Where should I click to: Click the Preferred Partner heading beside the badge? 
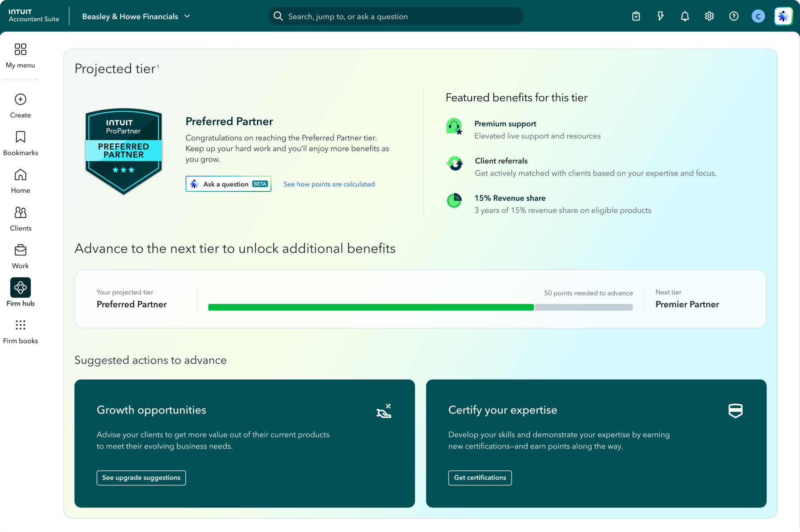coord(229,122)
